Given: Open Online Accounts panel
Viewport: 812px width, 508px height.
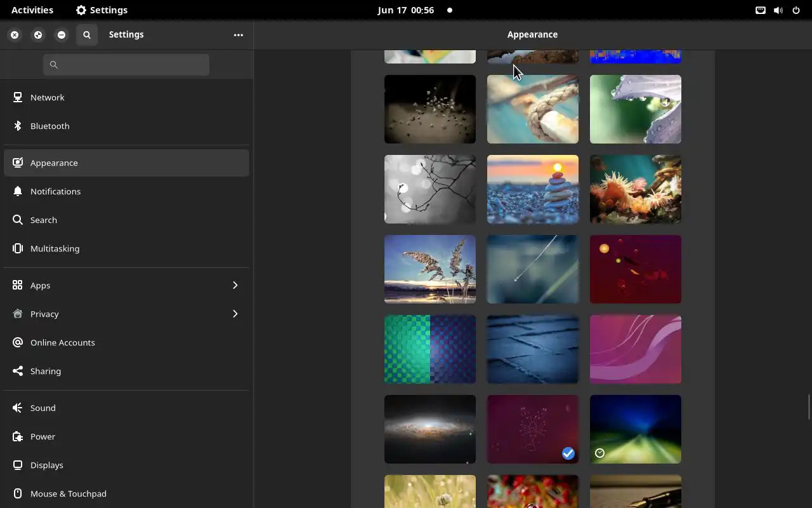Looking at the screenshot, I should tap(126, 342).
